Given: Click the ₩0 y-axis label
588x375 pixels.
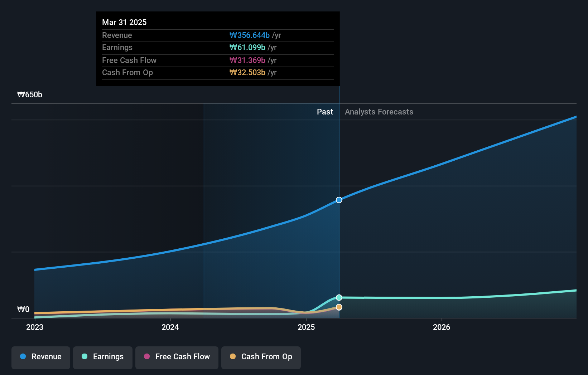Looking at the screenshot, I should click(x=23, y=310).
